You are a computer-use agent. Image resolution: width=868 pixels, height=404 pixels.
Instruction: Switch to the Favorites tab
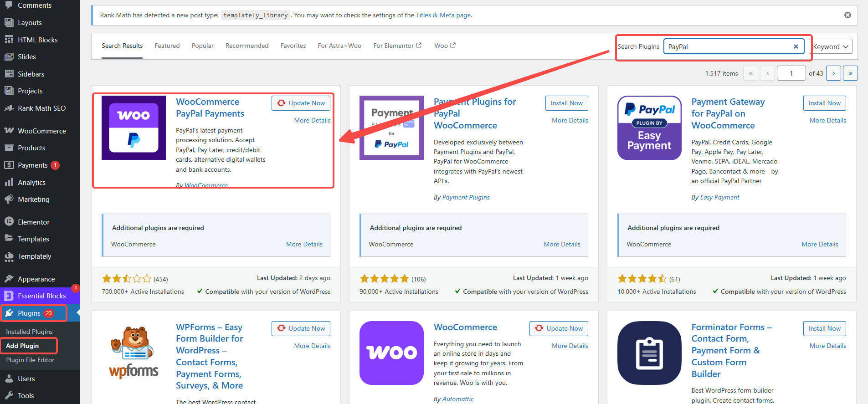(x=293, y=46)
